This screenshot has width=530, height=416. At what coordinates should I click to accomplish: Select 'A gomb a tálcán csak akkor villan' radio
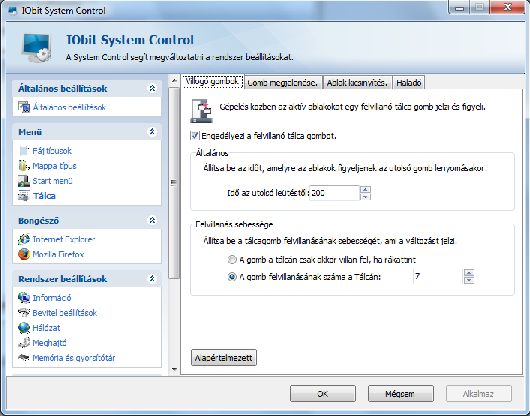[232, 260]
